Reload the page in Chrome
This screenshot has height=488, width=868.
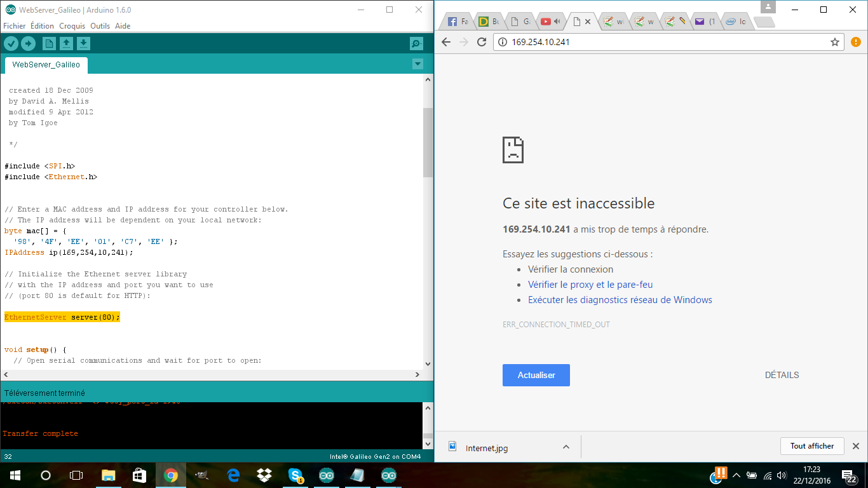(482, 42)
